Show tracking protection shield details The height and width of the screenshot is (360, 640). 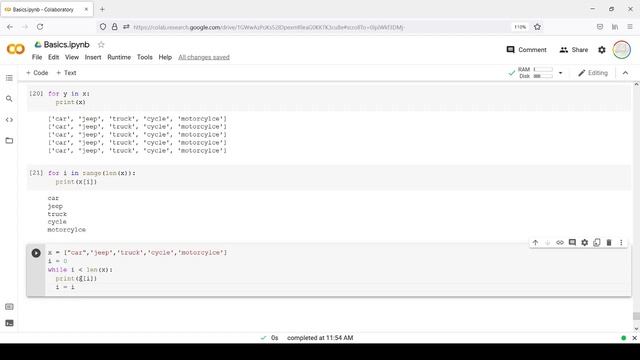(103, 27)
